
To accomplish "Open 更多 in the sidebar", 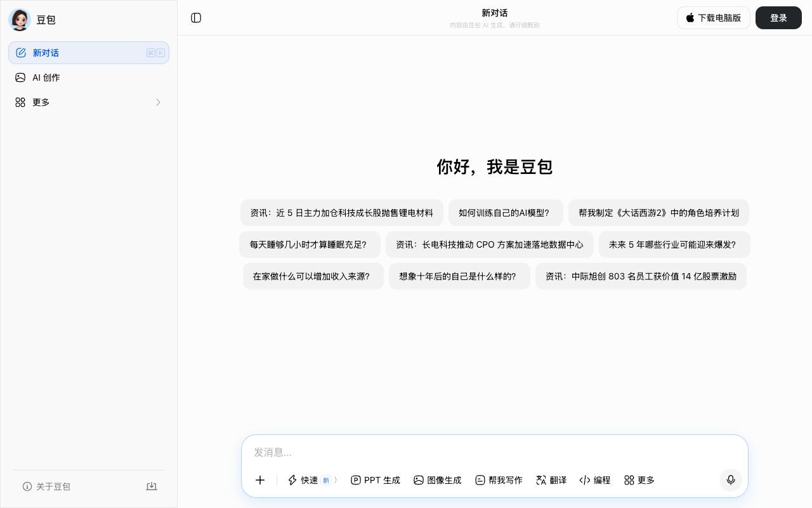I will pyautogui.click(x=89, y=102).
